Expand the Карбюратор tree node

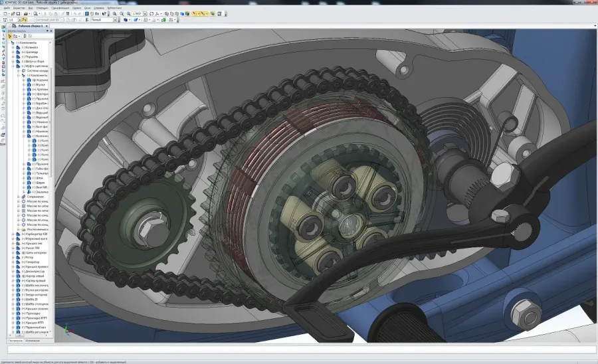13,234
